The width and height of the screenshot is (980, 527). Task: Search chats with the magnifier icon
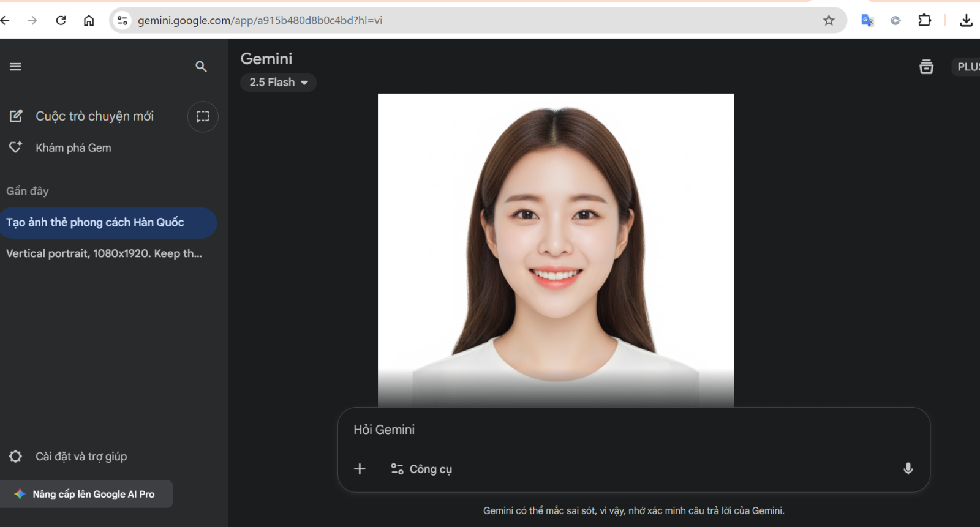point(201,67)
